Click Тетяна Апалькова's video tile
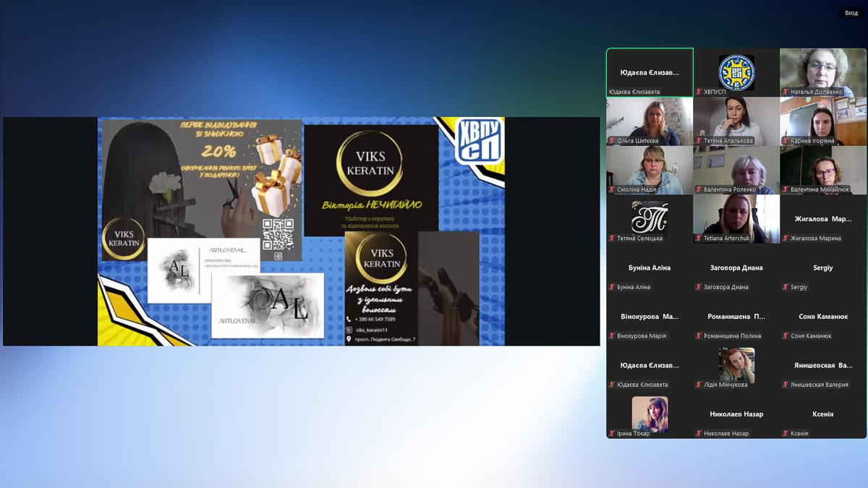 tap(736, 121)
